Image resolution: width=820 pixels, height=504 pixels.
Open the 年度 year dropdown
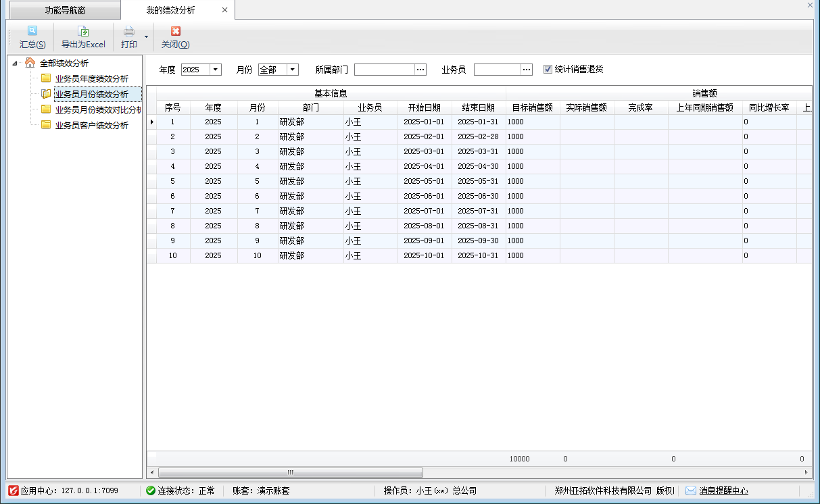click(215, 70)
